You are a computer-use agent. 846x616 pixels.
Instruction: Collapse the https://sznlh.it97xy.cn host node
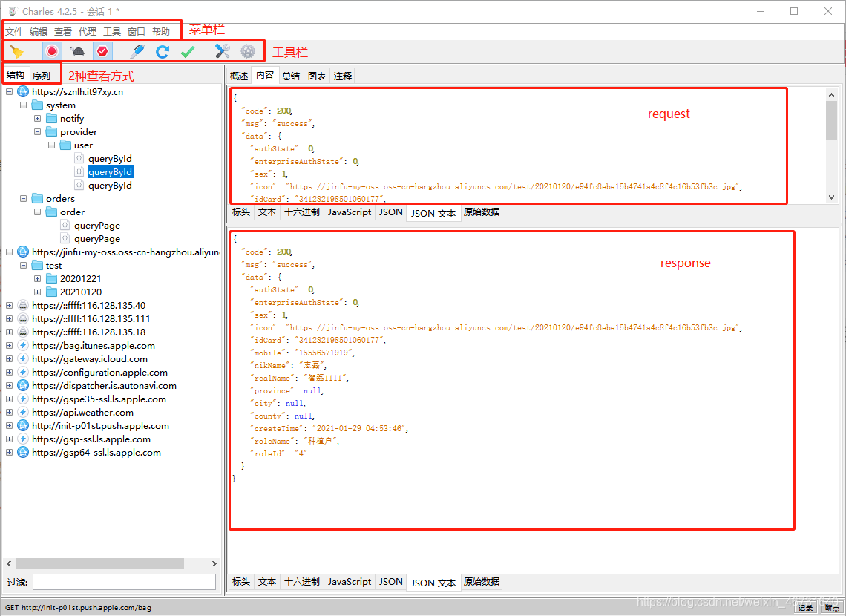[10, 92]
